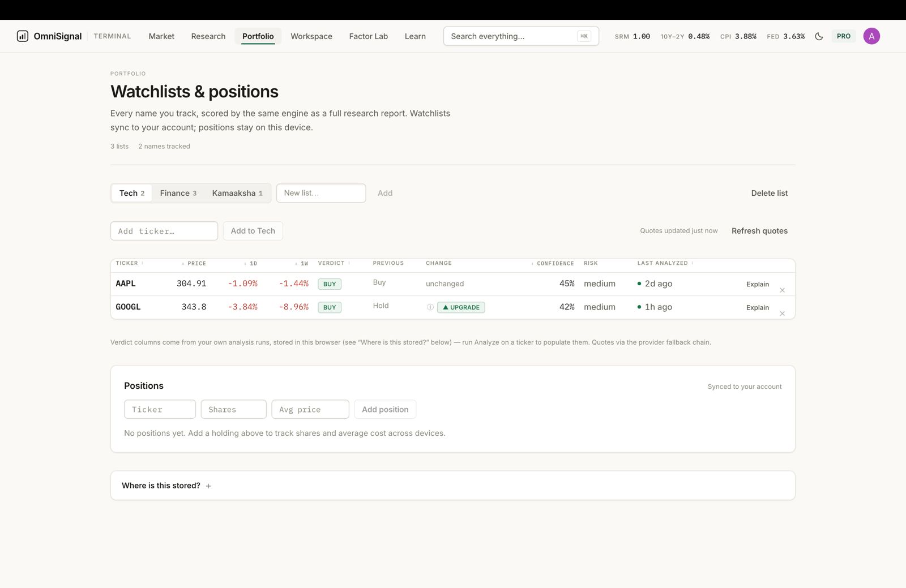
Task: Click the Synced to your account text
Action: click(745, 387)
